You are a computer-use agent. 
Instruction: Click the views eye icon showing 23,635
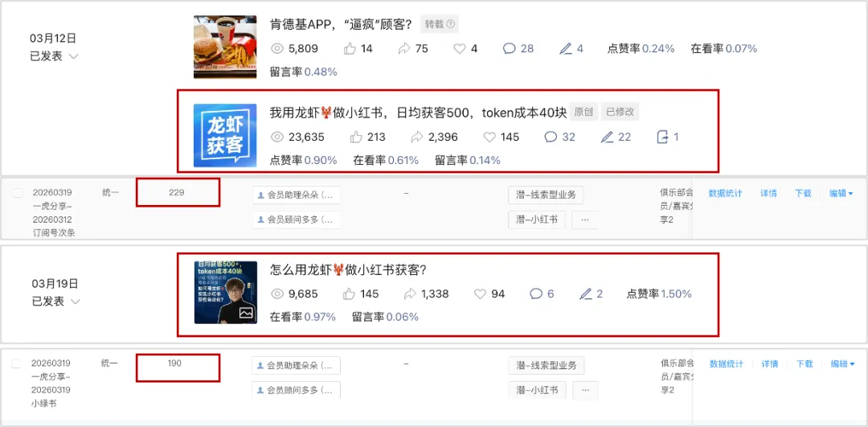click(x=276, y=137)
